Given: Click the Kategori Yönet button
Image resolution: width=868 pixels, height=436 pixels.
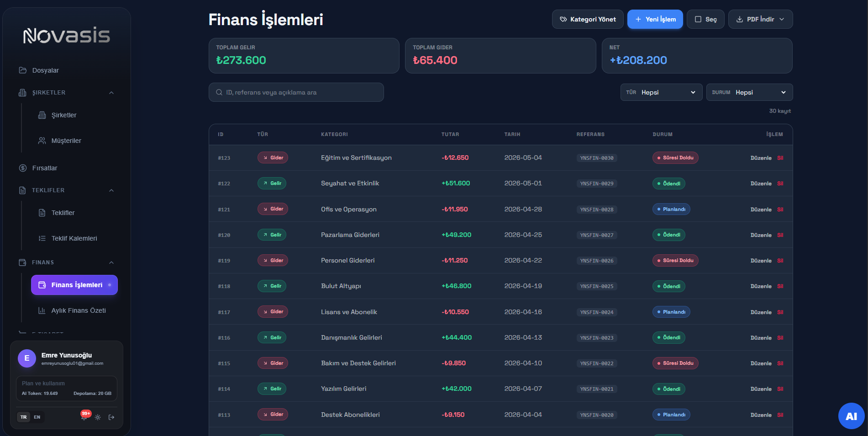Looking at the screenshot, I should coord(588,19).
